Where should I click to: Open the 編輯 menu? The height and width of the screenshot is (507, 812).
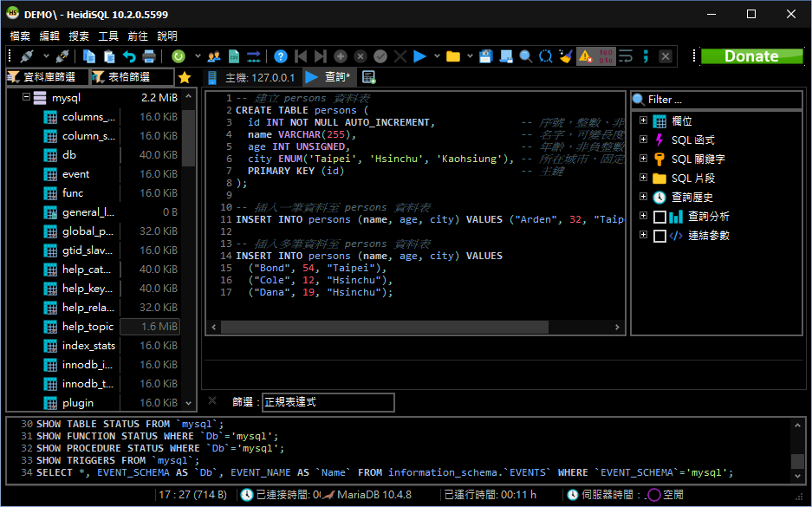[x=49, y=36]
